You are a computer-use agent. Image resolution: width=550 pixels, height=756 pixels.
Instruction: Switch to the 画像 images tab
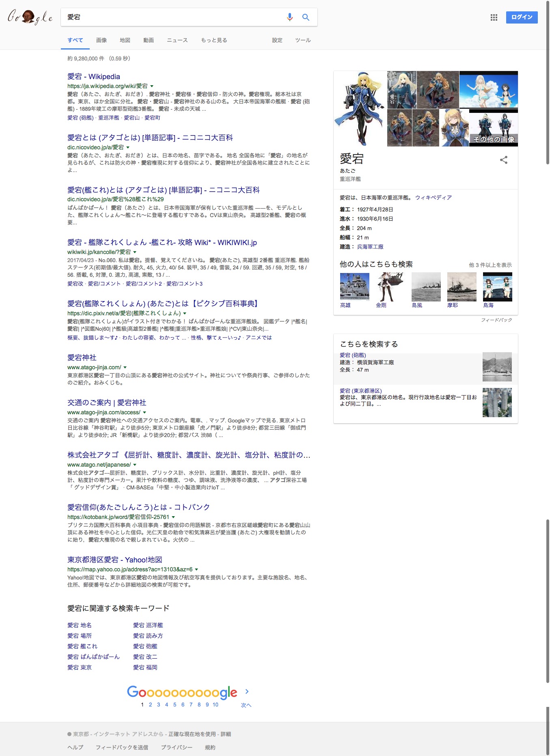101,40
